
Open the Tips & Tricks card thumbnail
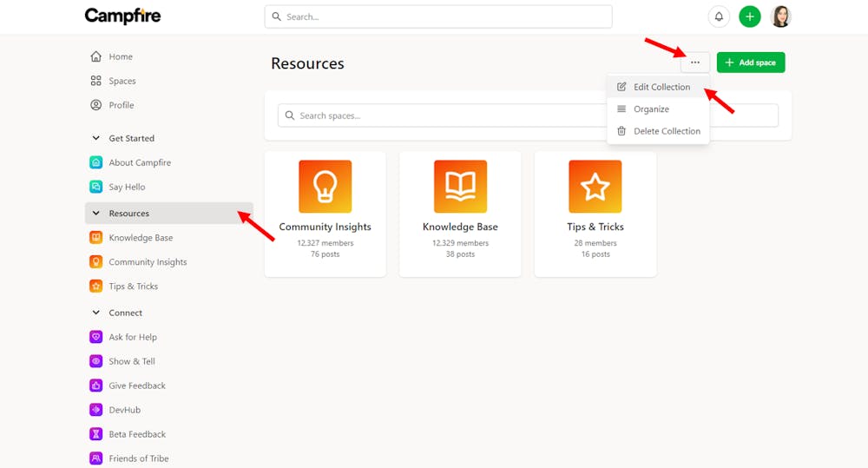tap(595, 187)
